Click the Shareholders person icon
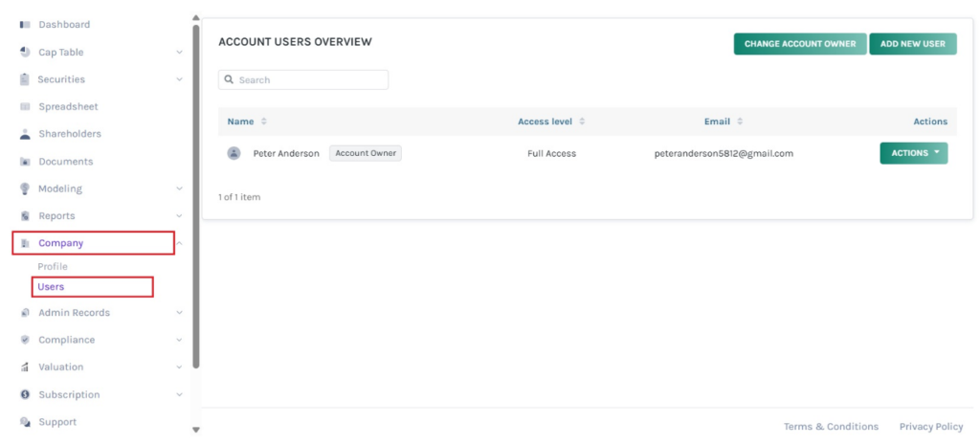This screenshot has width=980, height=444. pos(25,134)
